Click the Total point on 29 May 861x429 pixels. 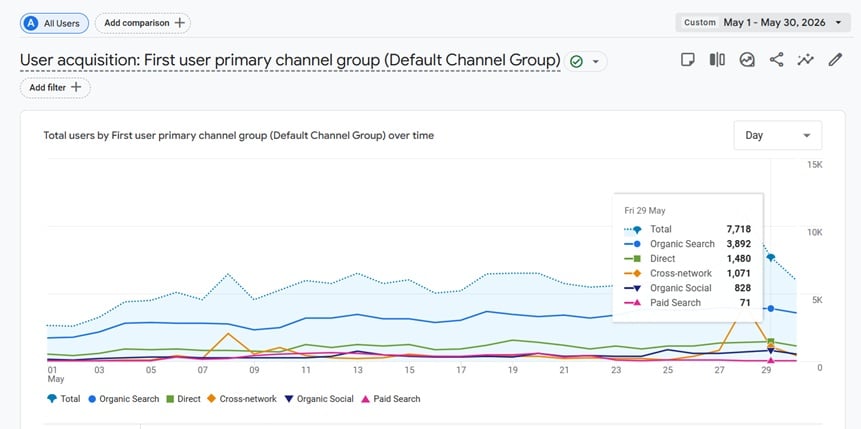(x=771, y=257)
